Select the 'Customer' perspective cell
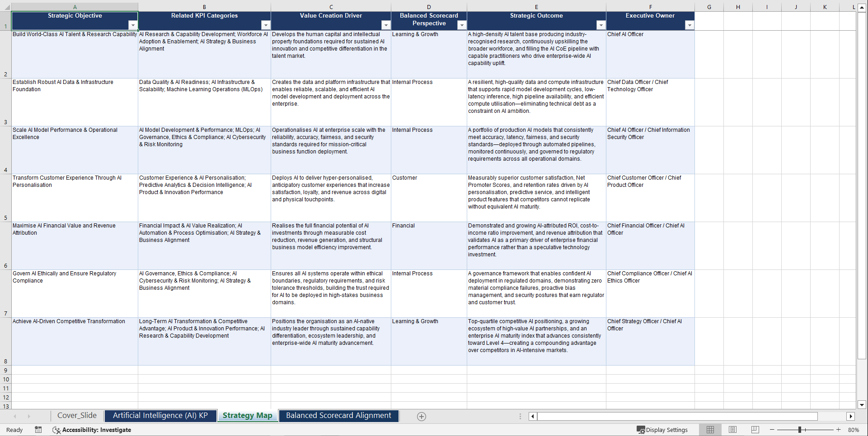 click(429, 198)
